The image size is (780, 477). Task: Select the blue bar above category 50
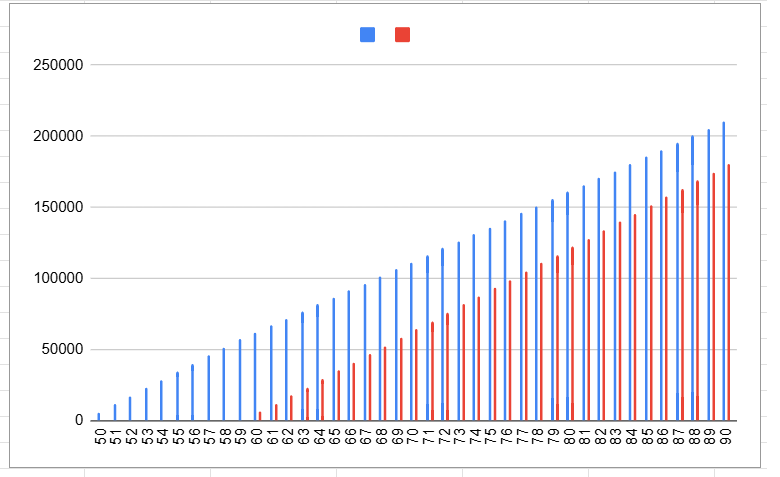tap(99, 417)
